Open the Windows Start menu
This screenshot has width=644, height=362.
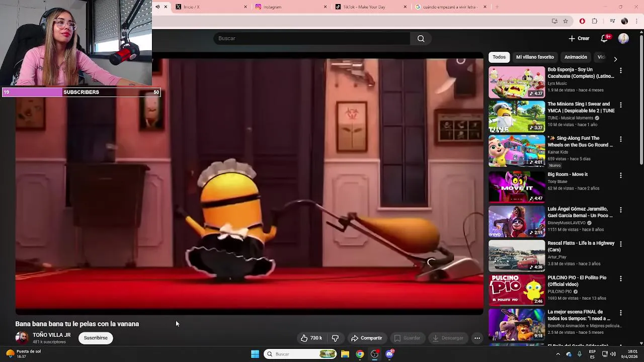point(255,354)
